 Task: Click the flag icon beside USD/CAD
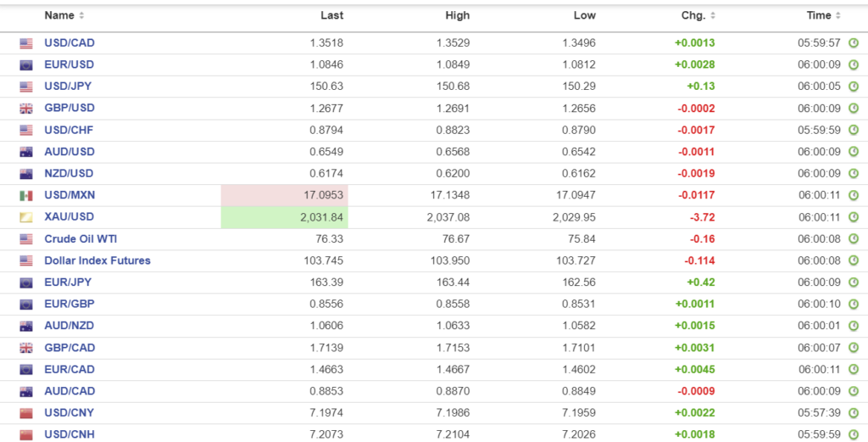[26, 43]
